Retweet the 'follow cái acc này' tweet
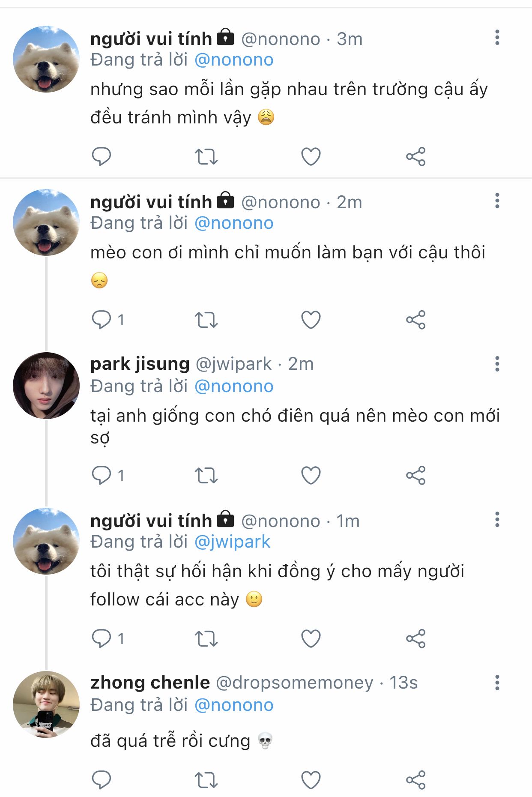The height and width of the screenshot is (797, 532). (206, 638)
